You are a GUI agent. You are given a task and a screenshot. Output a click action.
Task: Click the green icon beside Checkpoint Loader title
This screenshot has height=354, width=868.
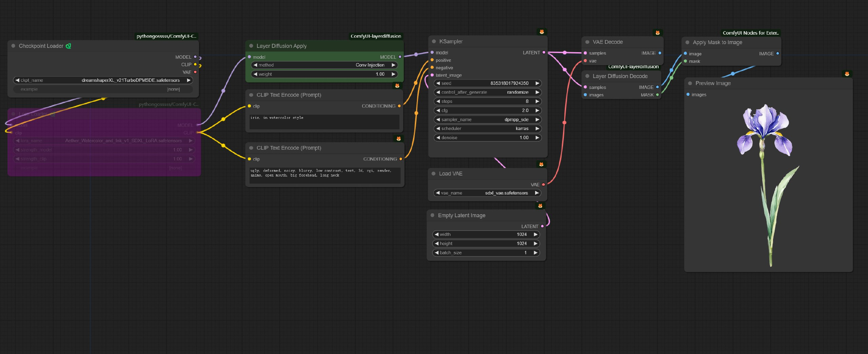pyautogui.click(x=68, y=46)
